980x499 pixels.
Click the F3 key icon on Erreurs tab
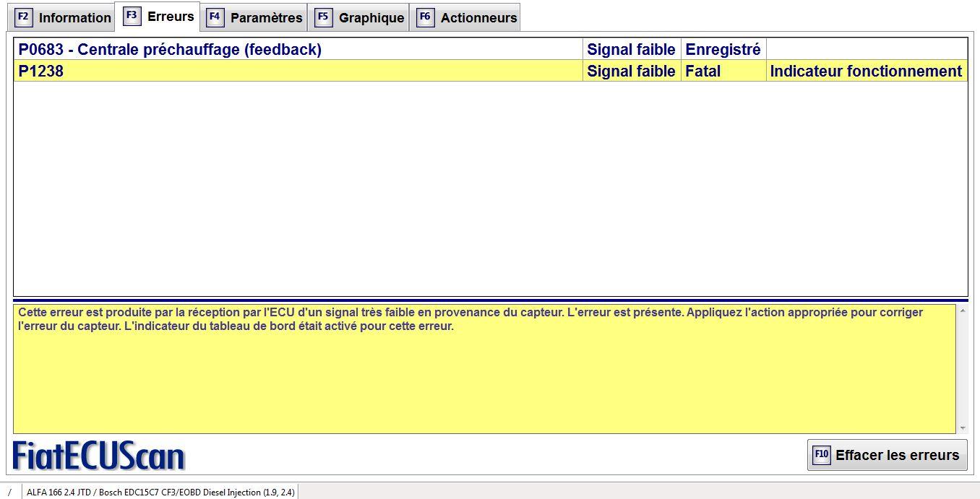point(132,16)
